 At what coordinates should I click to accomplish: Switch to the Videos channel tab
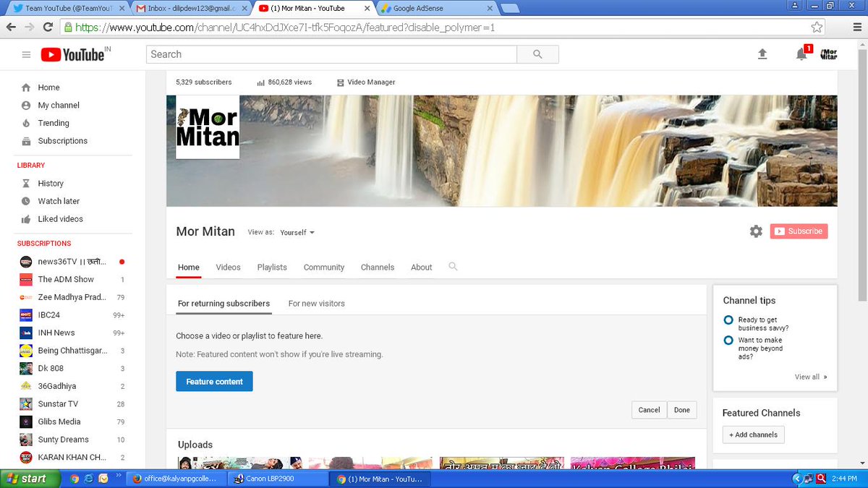click(x=228, y=267)
